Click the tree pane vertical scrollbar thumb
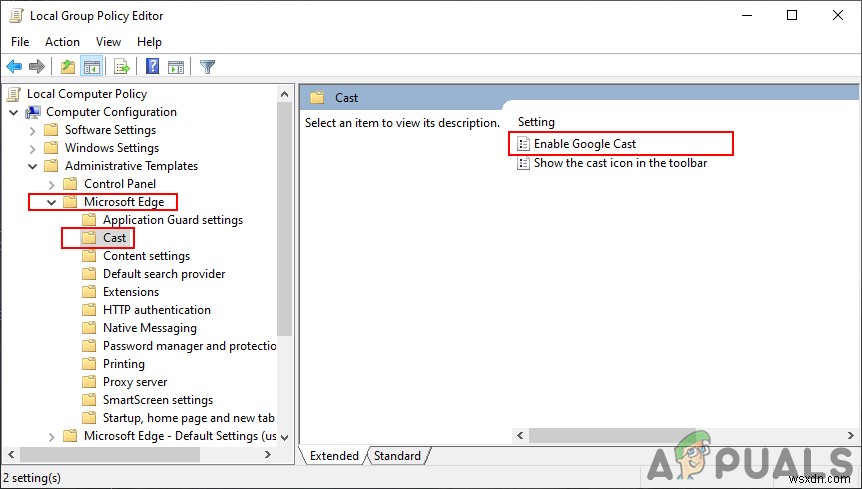The width and height of the screenshot is (862, 489). point(284,219)
